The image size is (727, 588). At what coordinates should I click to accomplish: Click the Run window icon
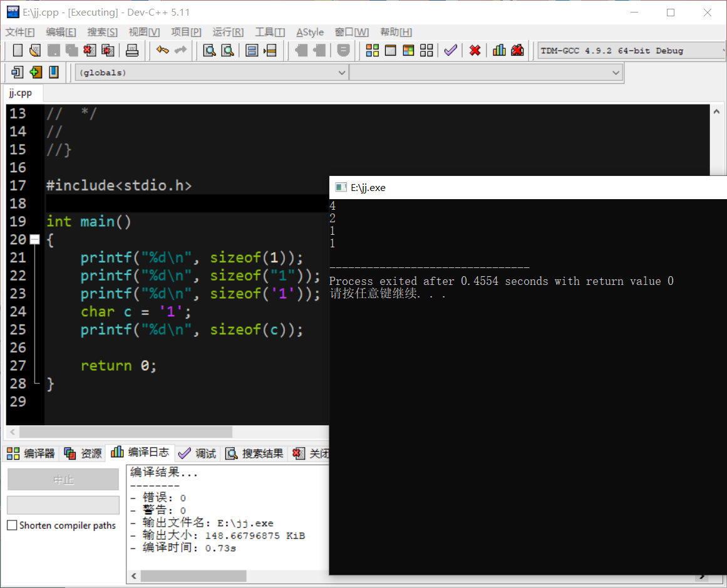point(390,50)
